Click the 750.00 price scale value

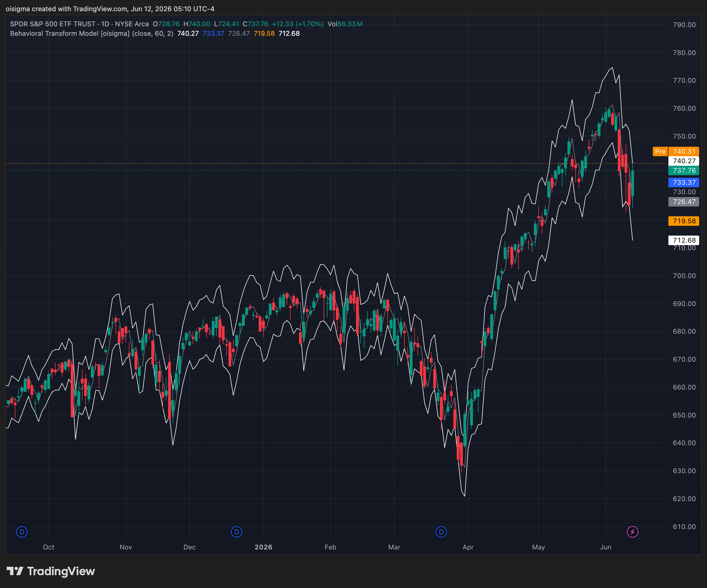coord(684,136)
